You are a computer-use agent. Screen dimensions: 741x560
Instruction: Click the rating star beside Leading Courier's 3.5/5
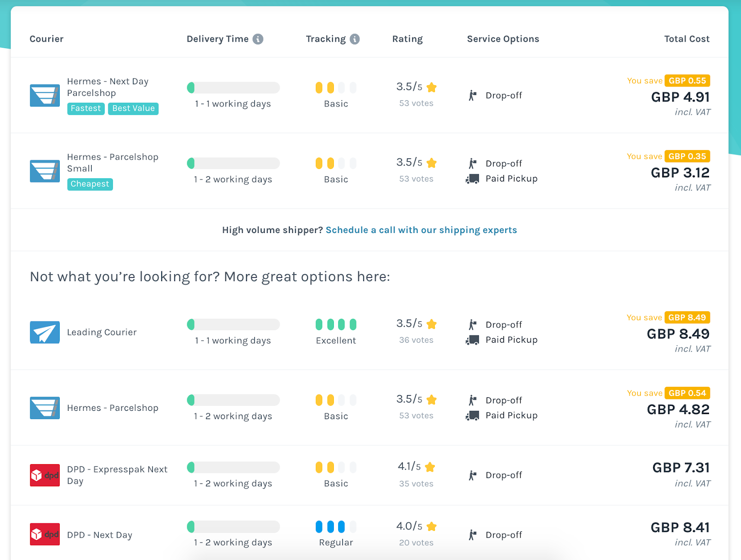[432, 324]
